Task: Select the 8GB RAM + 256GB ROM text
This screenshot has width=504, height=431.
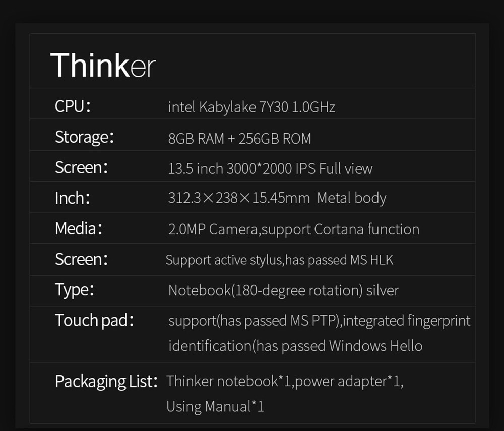Action: [x=239, y=139]
